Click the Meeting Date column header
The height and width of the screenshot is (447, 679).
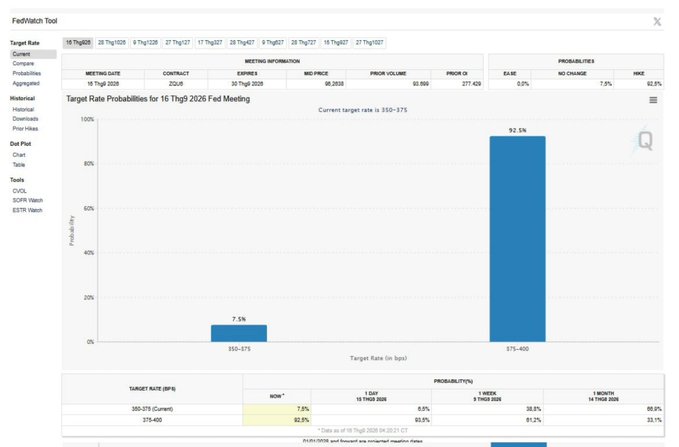103,74
